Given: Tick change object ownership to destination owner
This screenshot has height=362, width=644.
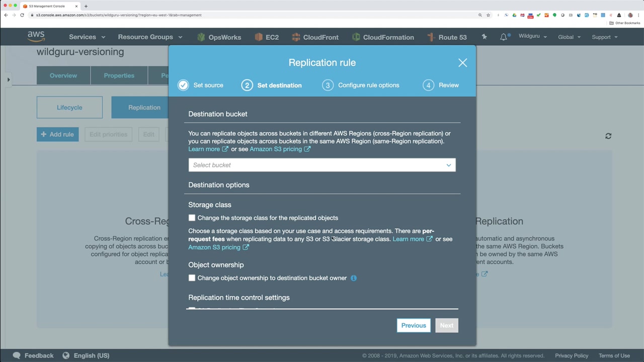Looking at the screenshot, I should click(x=192, y=278).
